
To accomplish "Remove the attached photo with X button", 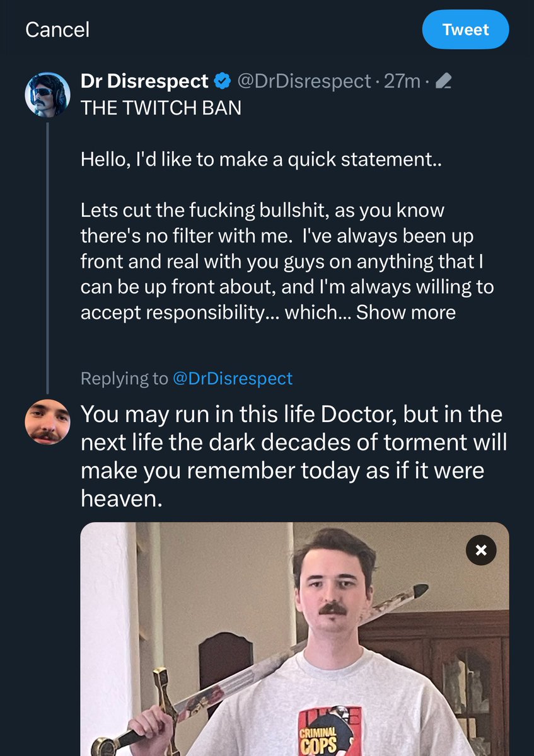I will pyautogui.click(x=481, y=550).
